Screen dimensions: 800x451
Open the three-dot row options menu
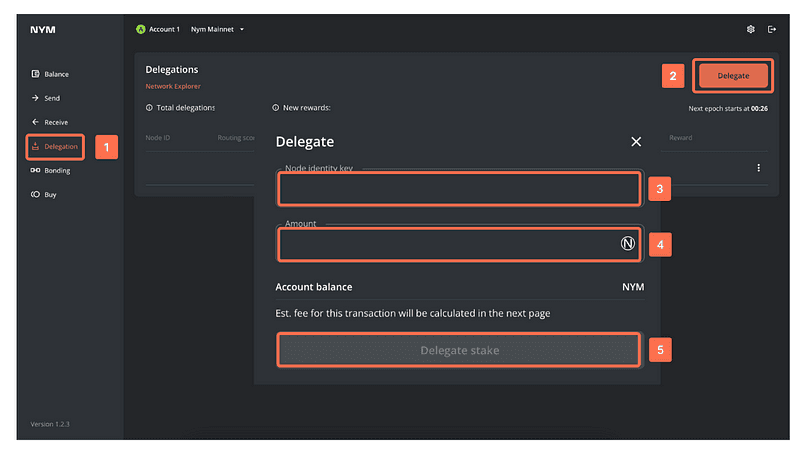(758, 168)
